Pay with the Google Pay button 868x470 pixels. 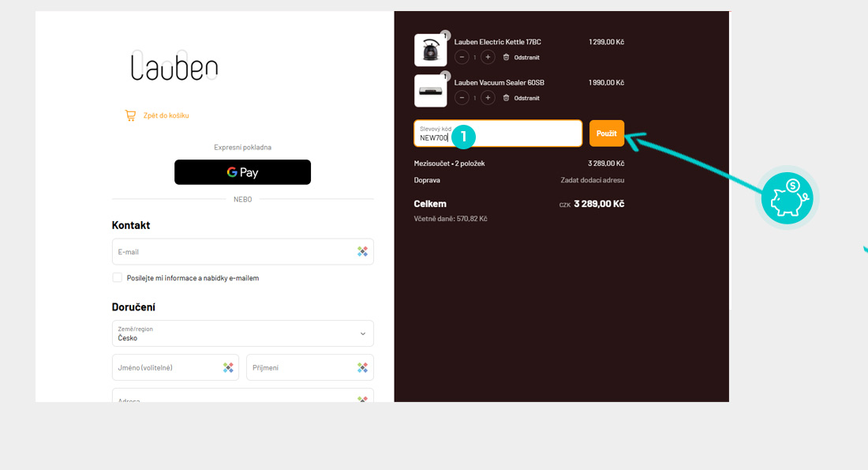[x=242, y=172]
